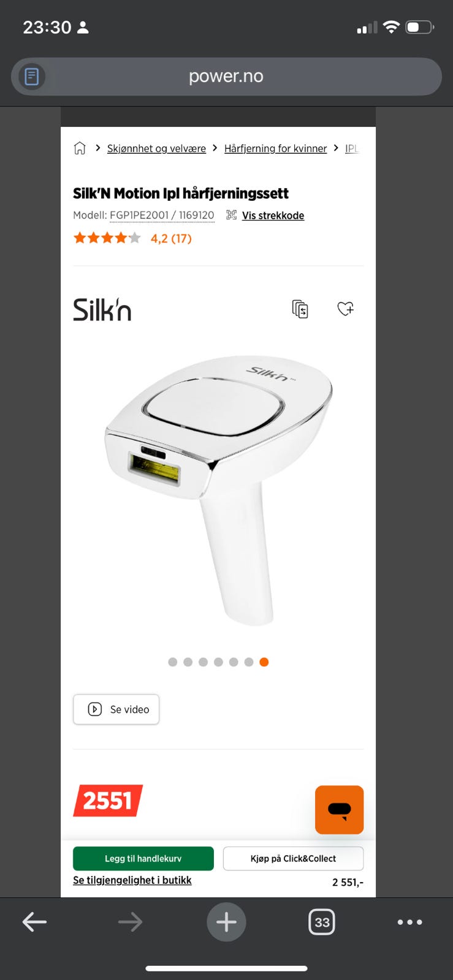Open the reader mode icon in address bar

coord(32,77)
